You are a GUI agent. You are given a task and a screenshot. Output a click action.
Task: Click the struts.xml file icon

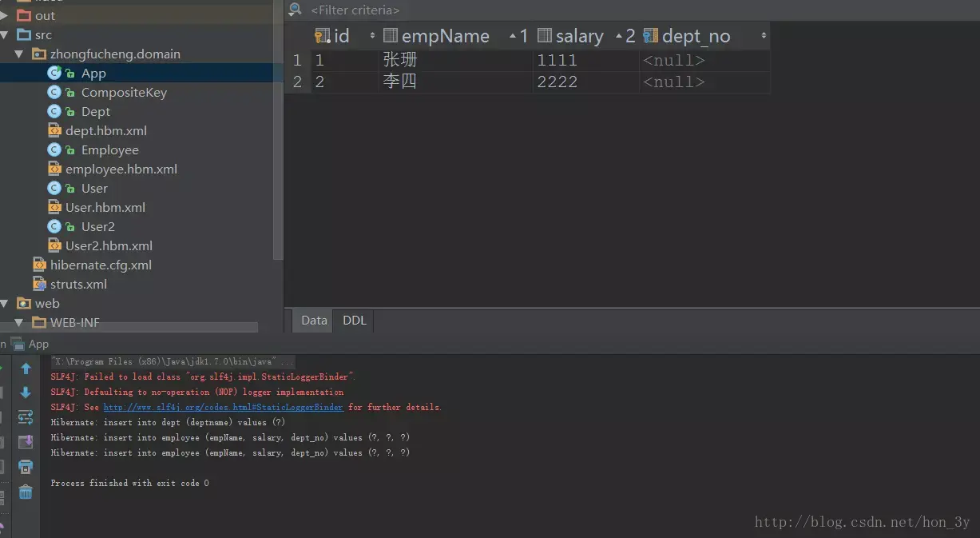click(x=39, y=284)
